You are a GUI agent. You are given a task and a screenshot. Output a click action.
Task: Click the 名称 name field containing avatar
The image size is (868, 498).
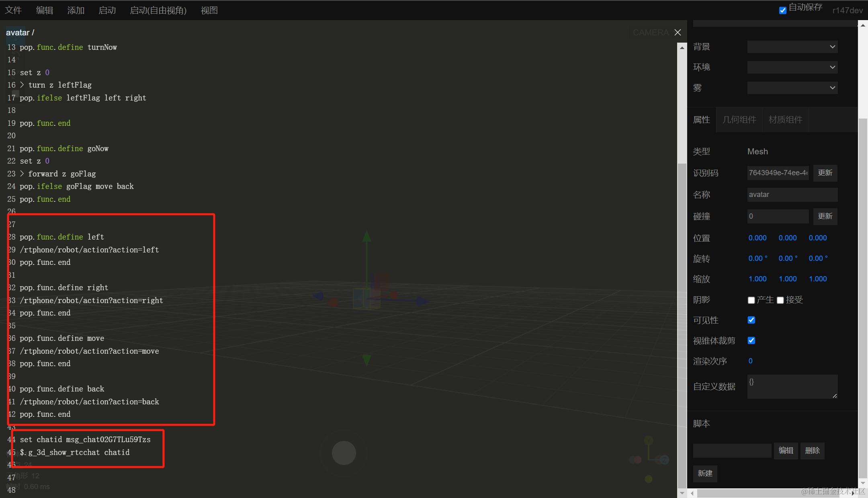coord(792,195)
